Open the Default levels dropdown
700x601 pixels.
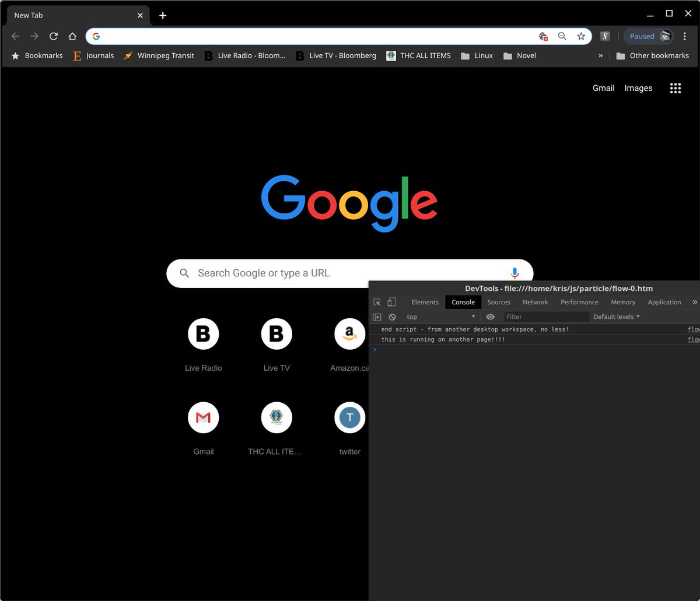pyautogui.click(x=617, y=317)
